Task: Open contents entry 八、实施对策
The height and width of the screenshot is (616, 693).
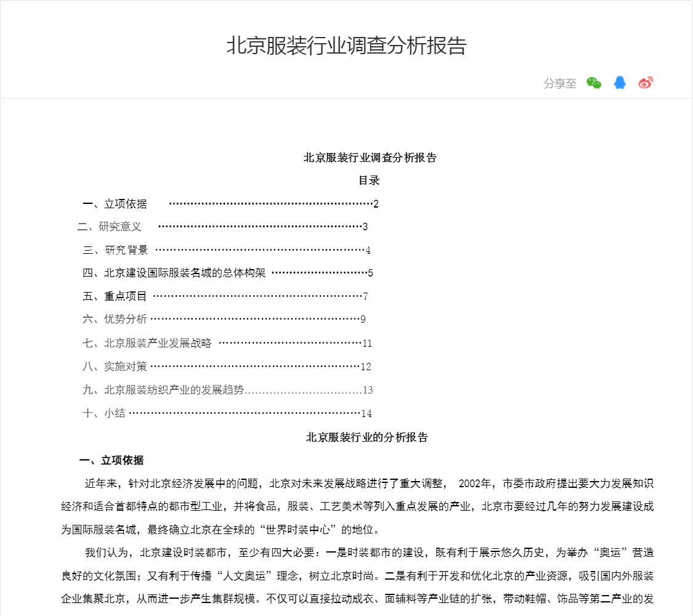Action: 227,367
